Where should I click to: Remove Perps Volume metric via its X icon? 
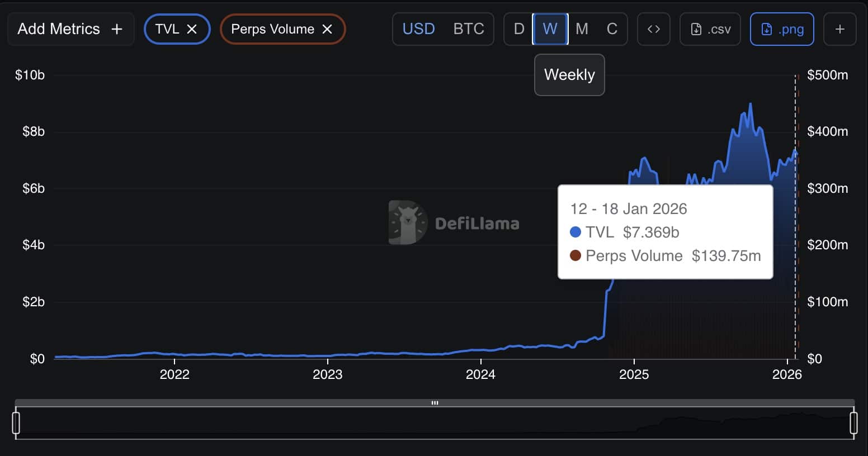(x=327, y=29)
